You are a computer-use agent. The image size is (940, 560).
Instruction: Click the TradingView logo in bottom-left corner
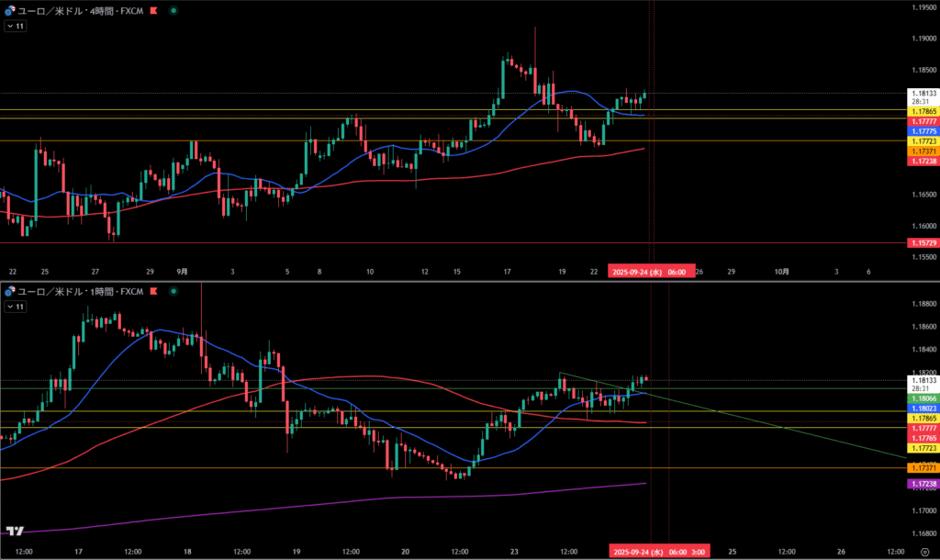(x=14, y=531)
